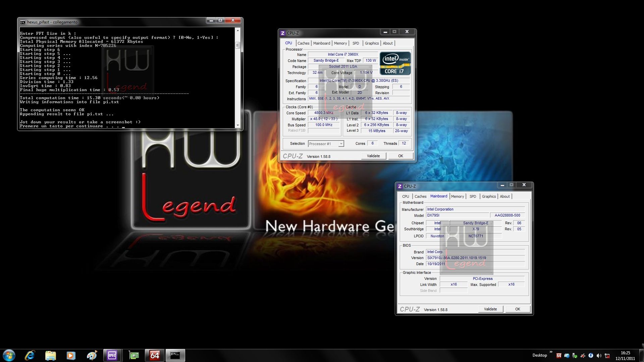Select SPD tab in upper CPU-Z window

coord(356,43)
